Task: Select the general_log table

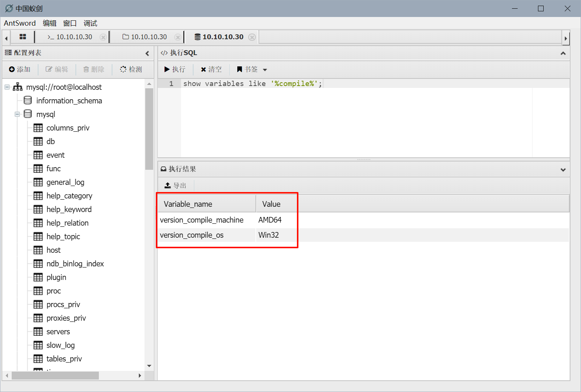Action: click(65, 182)
